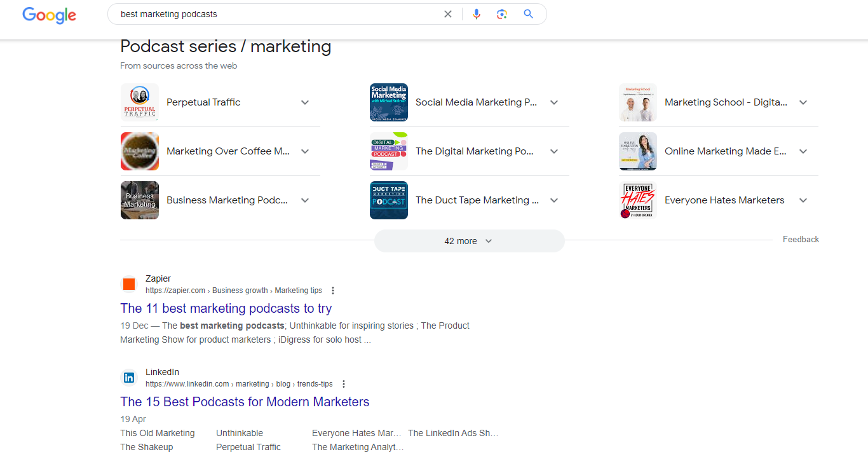Open Social Media Marketing podcast thumbnail
Screen dimensions: 868x459
[389, 102]
